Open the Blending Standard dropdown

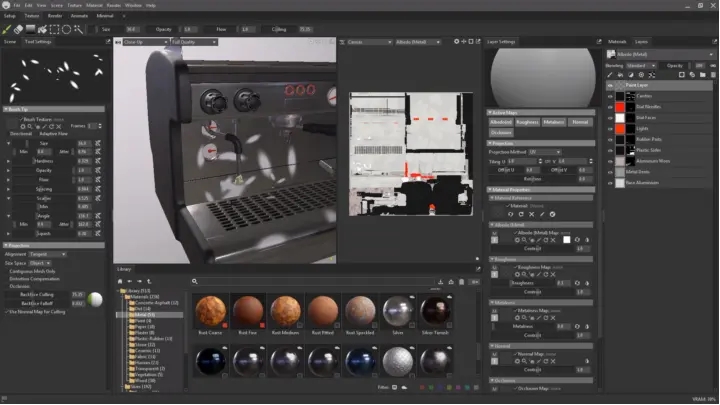pyautogui.click(x=641, y=66)
